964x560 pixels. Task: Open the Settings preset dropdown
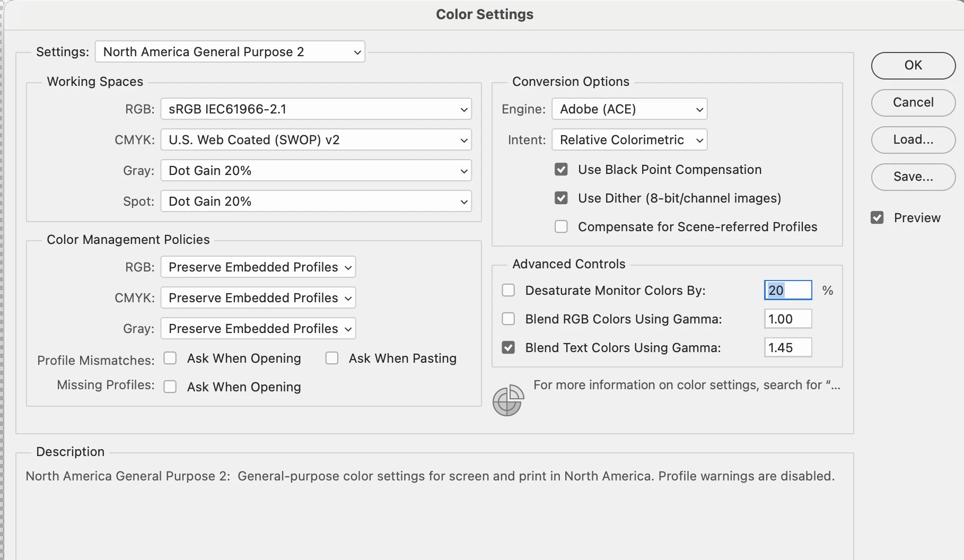(230, 52)
